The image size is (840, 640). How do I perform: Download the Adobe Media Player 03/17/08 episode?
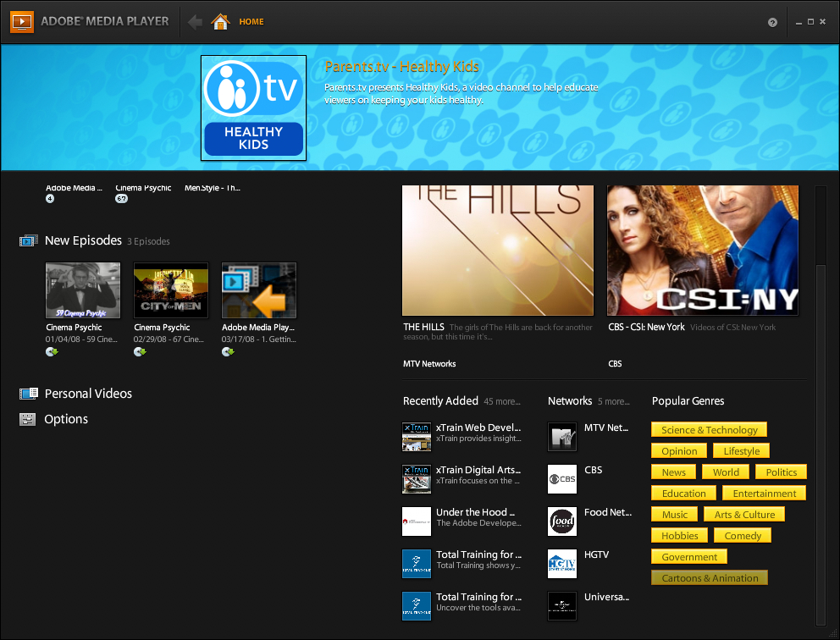(x=228, y=352)
